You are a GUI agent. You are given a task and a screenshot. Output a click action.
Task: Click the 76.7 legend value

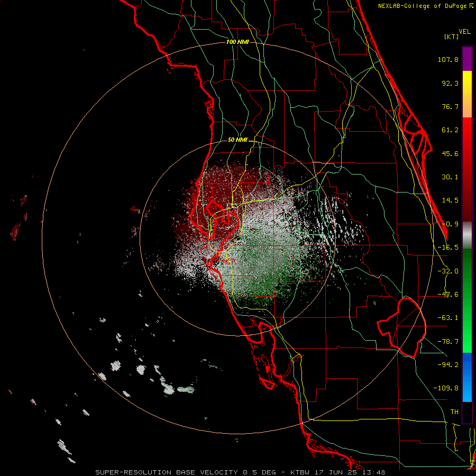(450, 106)
